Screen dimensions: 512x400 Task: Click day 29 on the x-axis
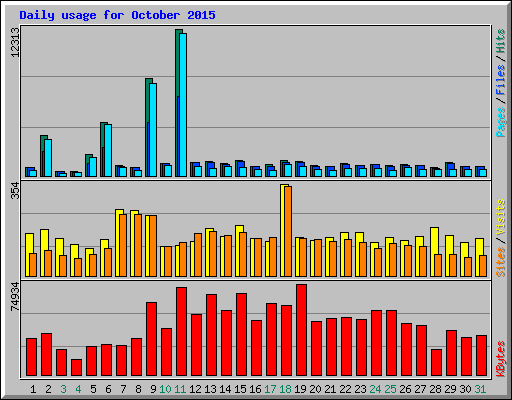click(450, 389)
